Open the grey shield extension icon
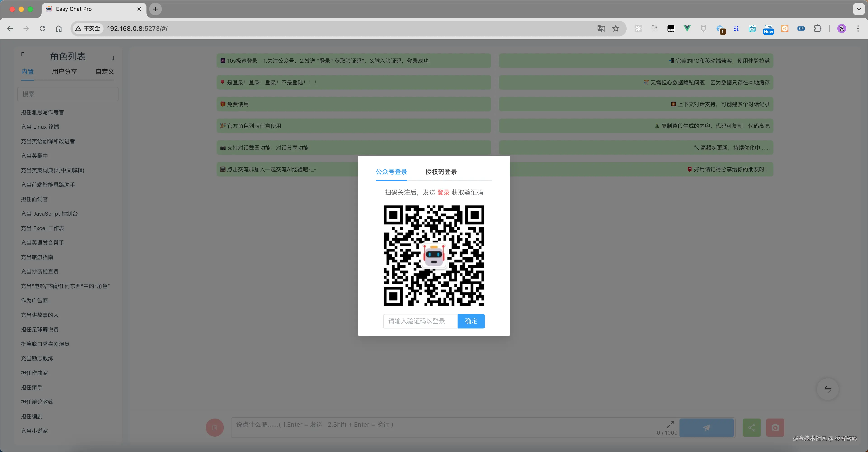The height and width of the screenshot is (452, 868). [703, 29]
